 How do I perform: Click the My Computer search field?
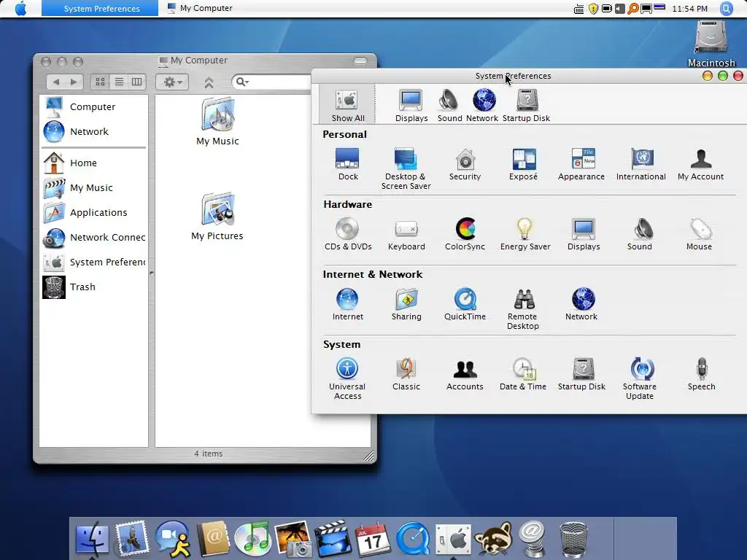[x=271, y=82]
